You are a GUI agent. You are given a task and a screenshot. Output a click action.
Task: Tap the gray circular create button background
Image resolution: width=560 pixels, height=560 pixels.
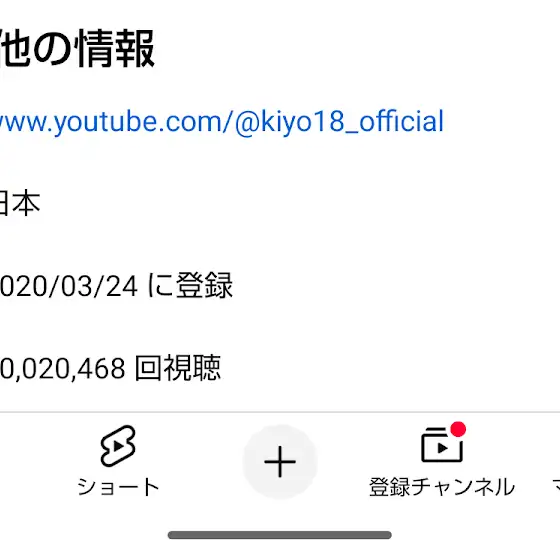coord(280,461)
